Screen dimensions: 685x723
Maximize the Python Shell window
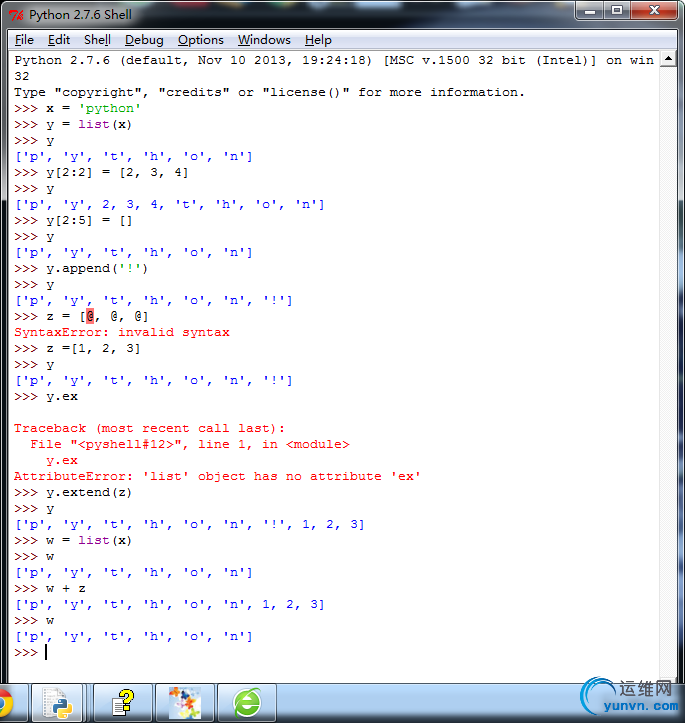coord(617,11)
